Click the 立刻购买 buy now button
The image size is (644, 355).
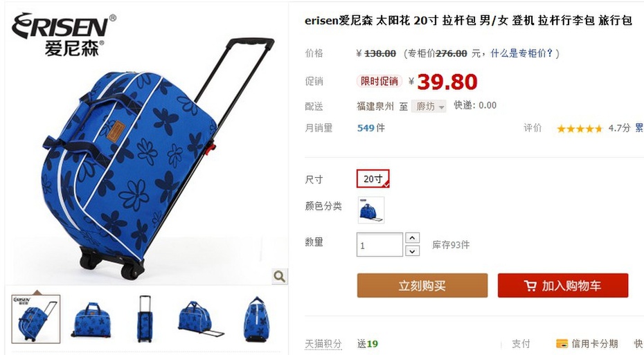(x=422, y=285)
